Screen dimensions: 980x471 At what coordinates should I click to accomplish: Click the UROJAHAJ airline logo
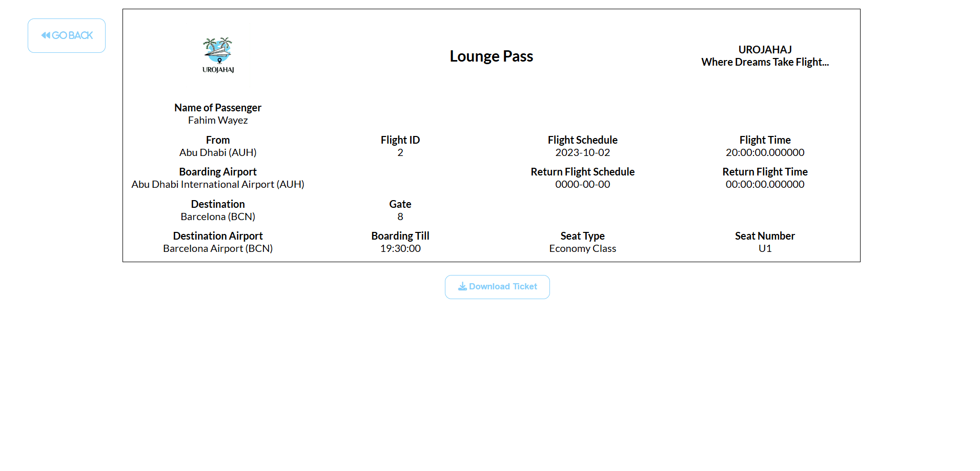coord(218,55)
